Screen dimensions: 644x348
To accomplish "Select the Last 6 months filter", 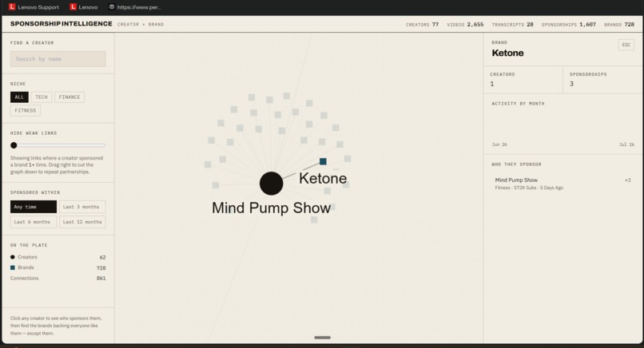I will coord(34,222).
